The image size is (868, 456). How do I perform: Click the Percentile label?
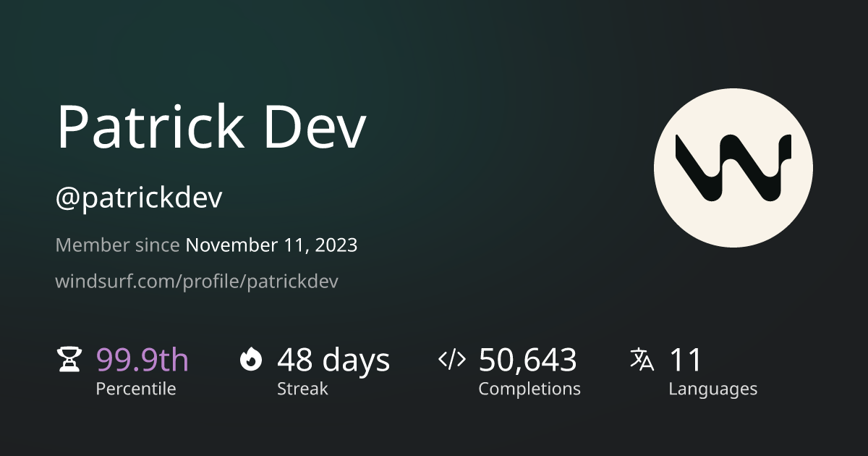pyautogui.click(x=135, y=389)
